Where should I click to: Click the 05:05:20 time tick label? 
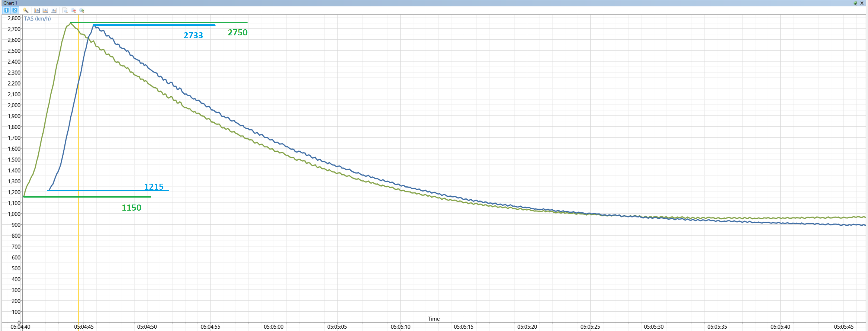click(x=527, y=327)
